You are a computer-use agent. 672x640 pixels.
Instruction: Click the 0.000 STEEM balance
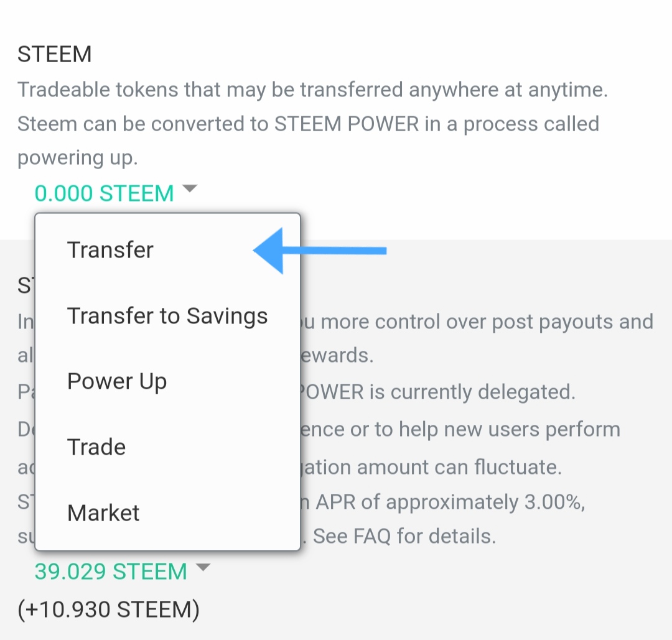104,193
